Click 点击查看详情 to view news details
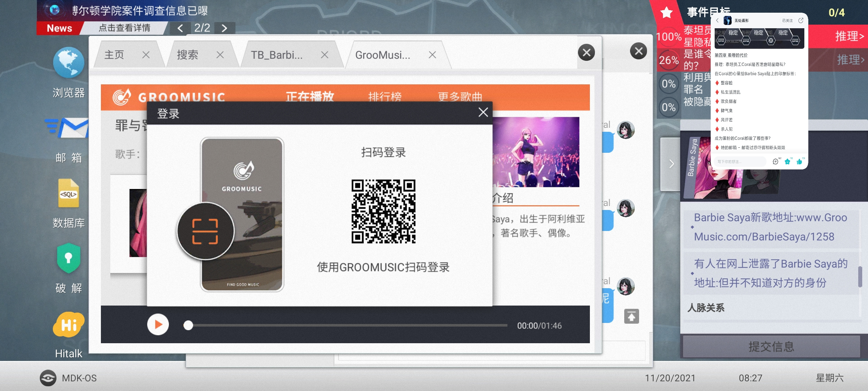Image resolution: width=868 pixels, height=391 pixels. tap(124, 28)
